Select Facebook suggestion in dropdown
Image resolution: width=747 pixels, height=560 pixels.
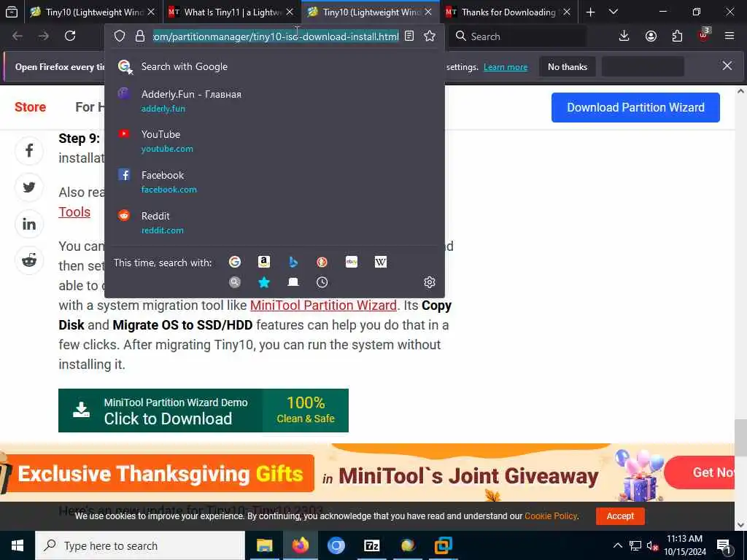tap(274, 182)
